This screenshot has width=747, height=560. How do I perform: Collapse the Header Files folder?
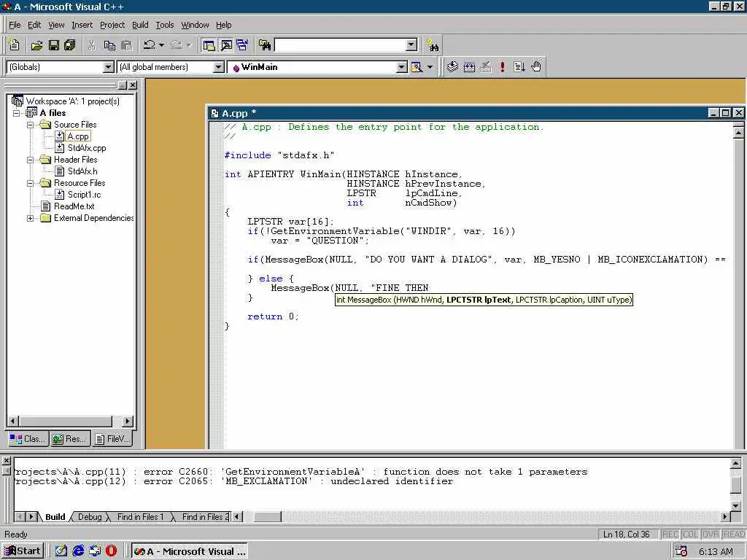pyautogui.click(x=30, y=160)
